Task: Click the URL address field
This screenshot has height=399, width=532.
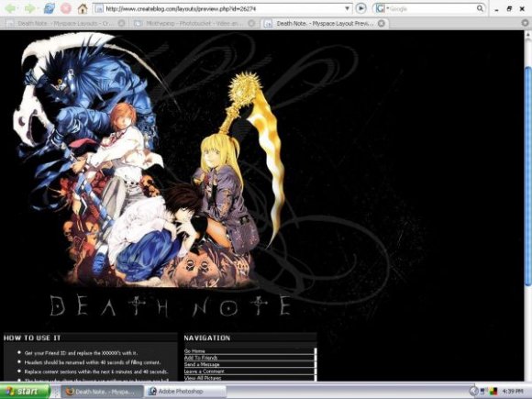Action: click(222, 9)
